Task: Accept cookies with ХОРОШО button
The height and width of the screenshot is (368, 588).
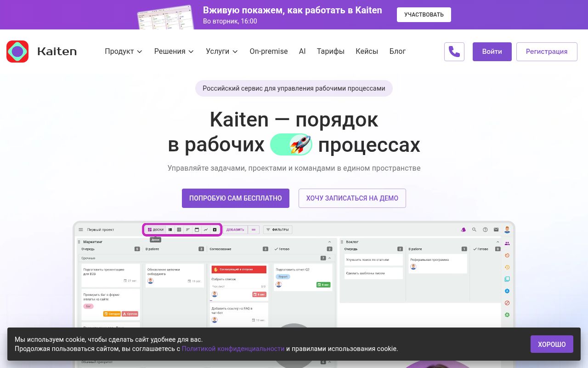Action: [551, 344]
